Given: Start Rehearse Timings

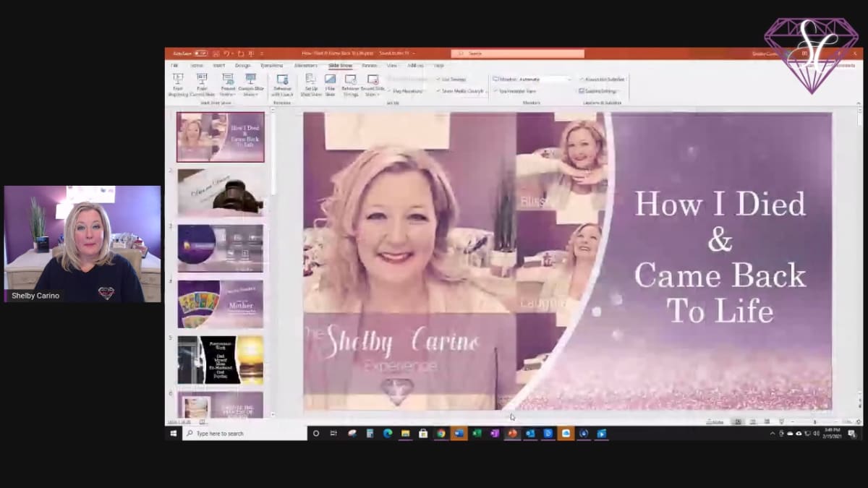Looking at the screenshot, I should tap(351, 84).
